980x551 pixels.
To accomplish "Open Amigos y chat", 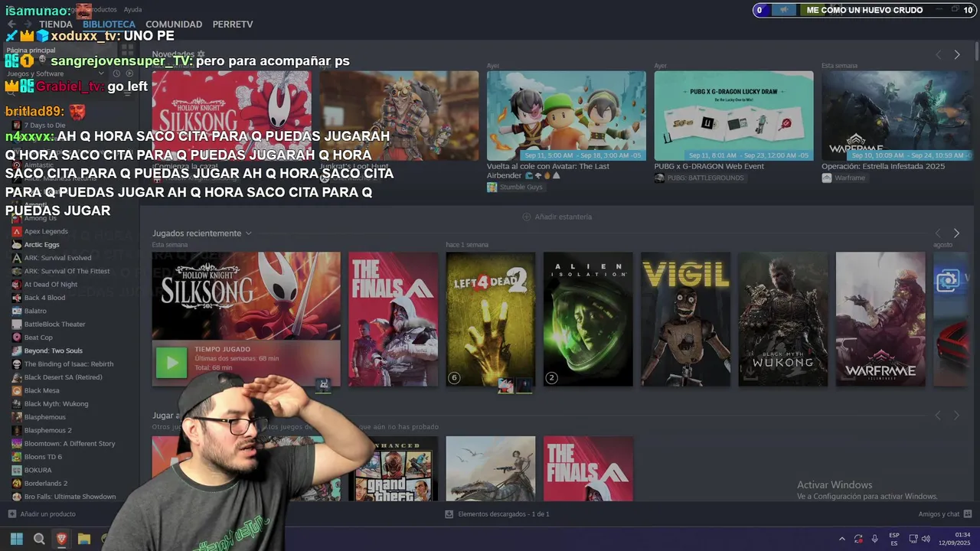I will [945, 514].
